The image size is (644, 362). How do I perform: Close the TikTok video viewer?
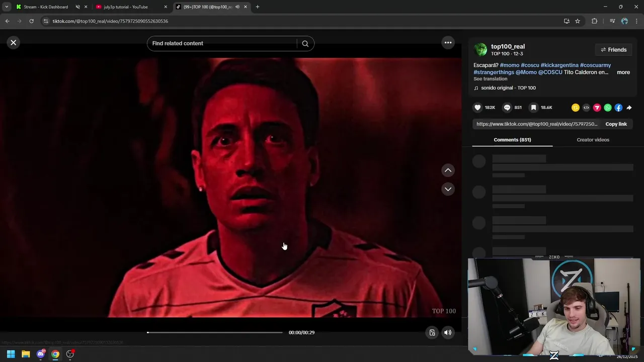(14, 43)
